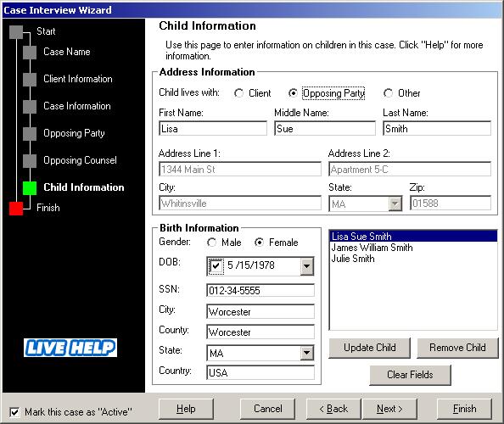Open the address State dropdown arrow
This screenshot has width=504, height=424.
395,204
